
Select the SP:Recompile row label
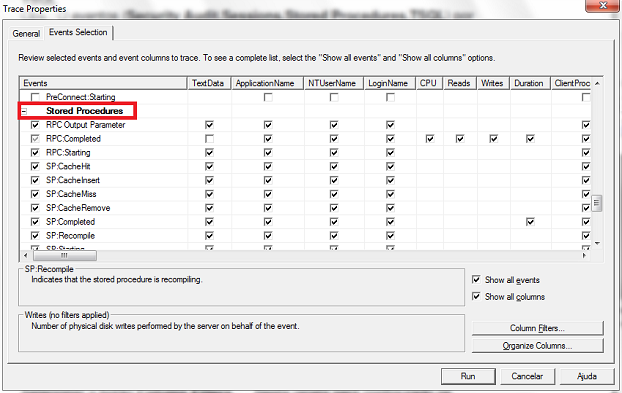pyautogui.click(x=70, y=236)
